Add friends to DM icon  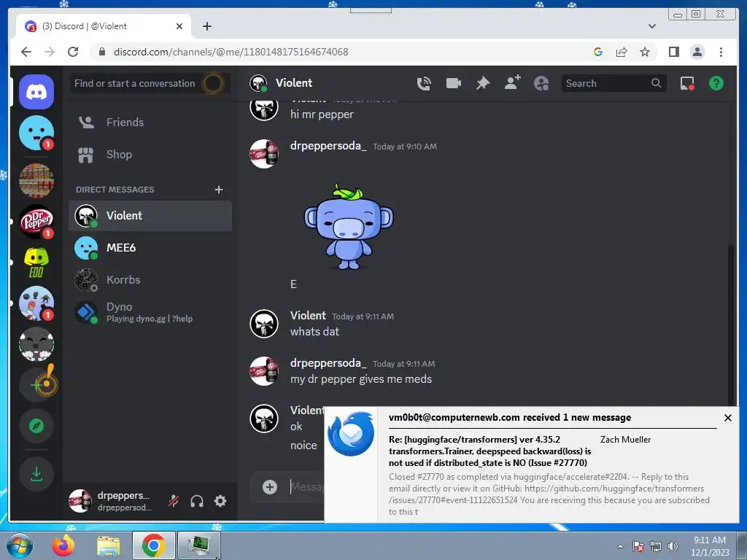[x=512, y=83]
